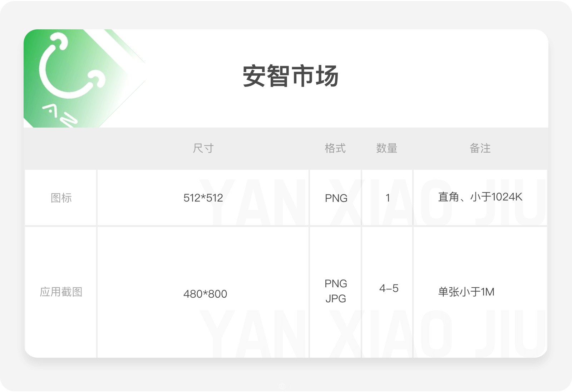Click the blank header cell above 图标
572x392 pixels.
tap(61, 148)
